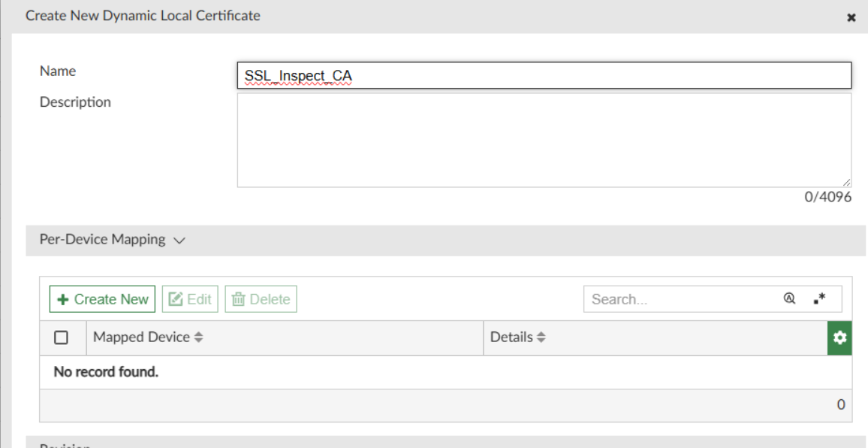Click the Description text area

544,140
